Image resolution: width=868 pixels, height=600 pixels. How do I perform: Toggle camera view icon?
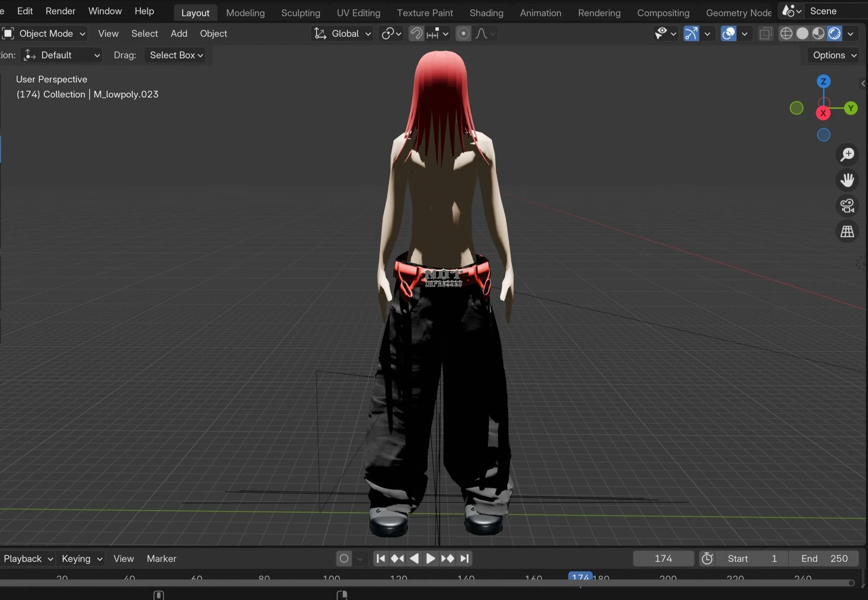point(847,206)
